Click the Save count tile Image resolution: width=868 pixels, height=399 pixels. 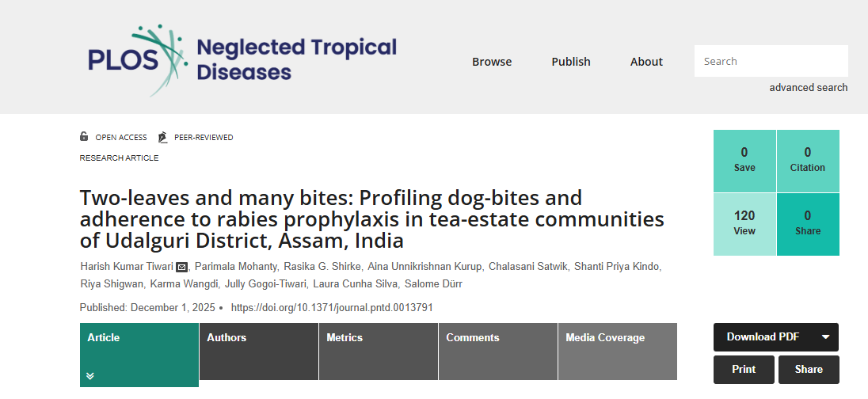(x=744, y=161)
